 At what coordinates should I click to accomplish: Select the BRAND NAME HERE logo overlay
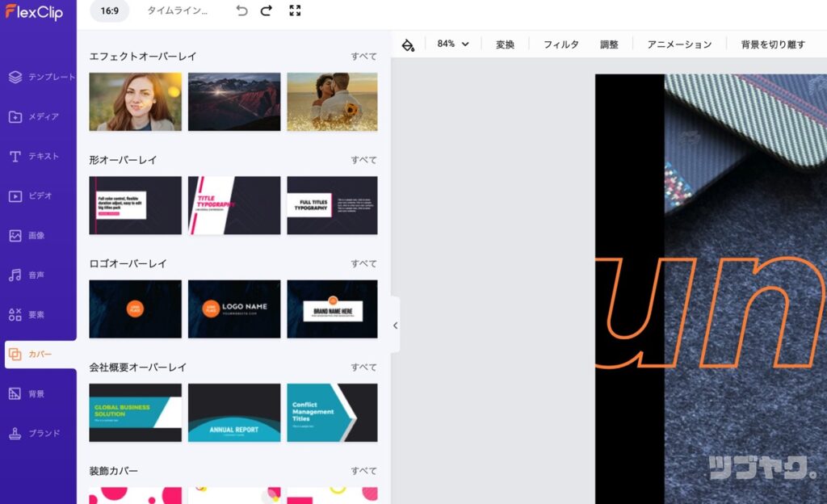(332, 309)
